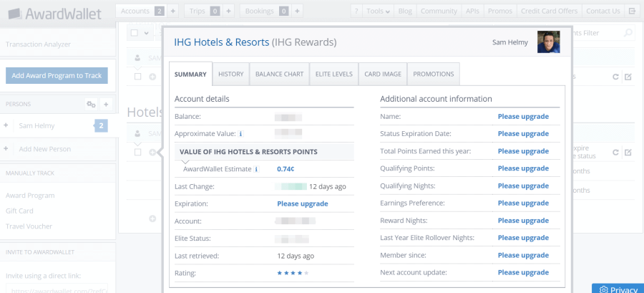Viewport: 644px width, 293px height.
Task: Click Please upgrade beside Name
Action: 523,117
